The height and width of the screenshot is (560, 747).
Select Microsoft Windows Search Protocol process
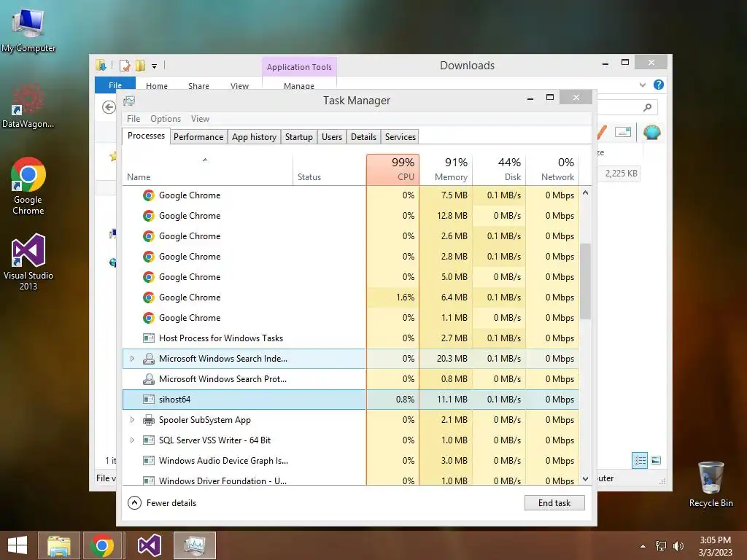351,379
